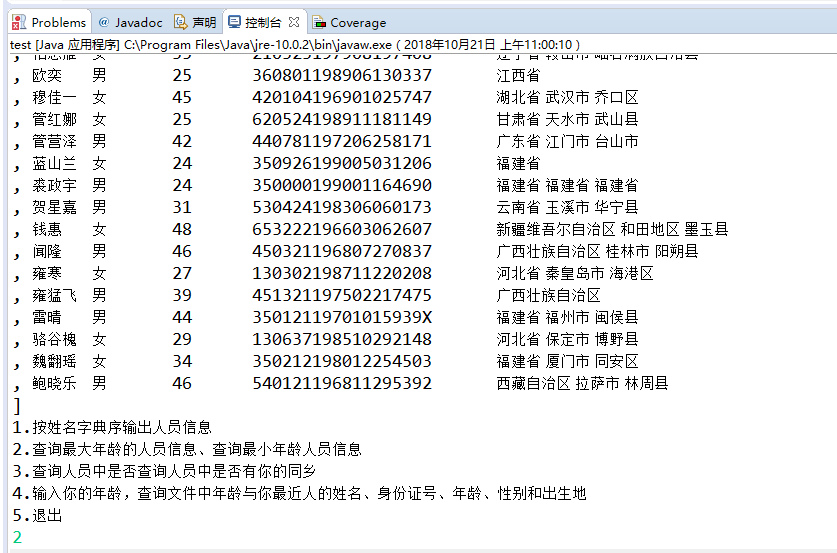Click the name 裘政宇
Viewport: 837px width, 553px height.
[54, 185]
